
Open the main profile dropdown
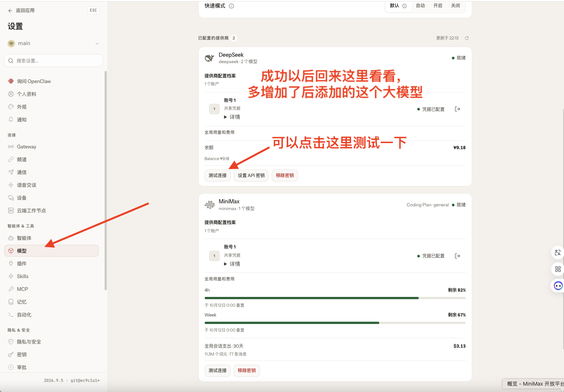click(x=53, y=43)
